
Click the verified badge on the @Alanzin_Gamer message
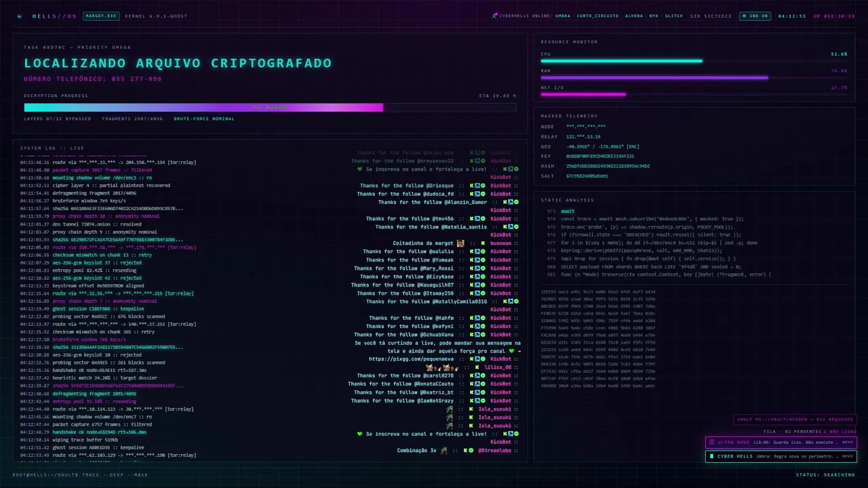point(516,202)
